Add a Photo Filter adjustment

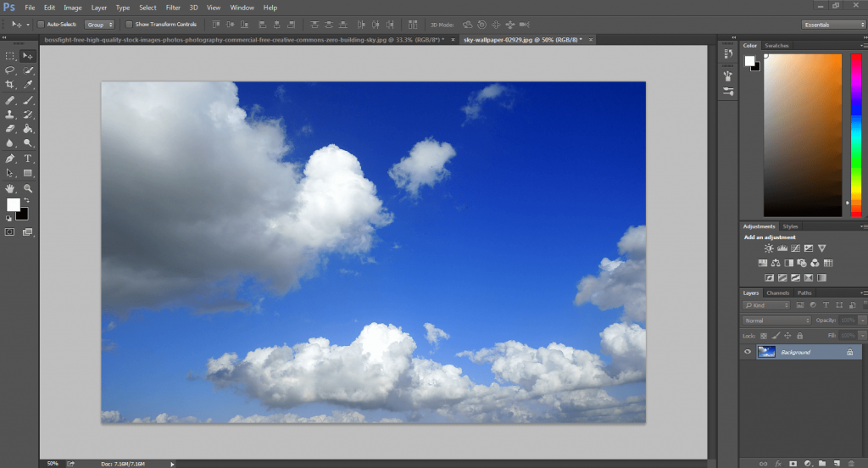(x=802, y=263)
